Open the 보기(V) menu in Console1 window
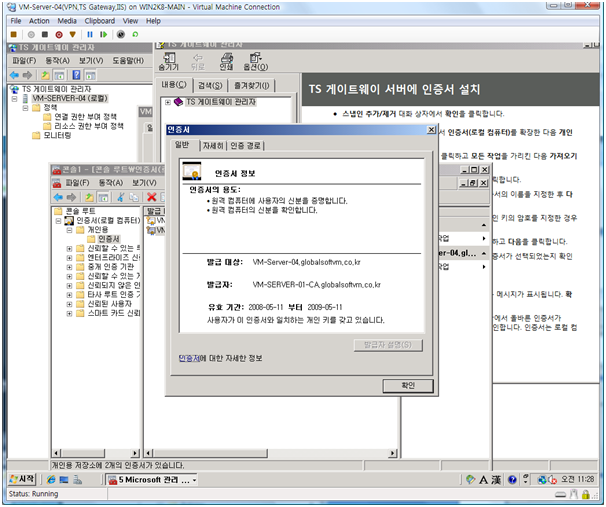 point(144,183)
